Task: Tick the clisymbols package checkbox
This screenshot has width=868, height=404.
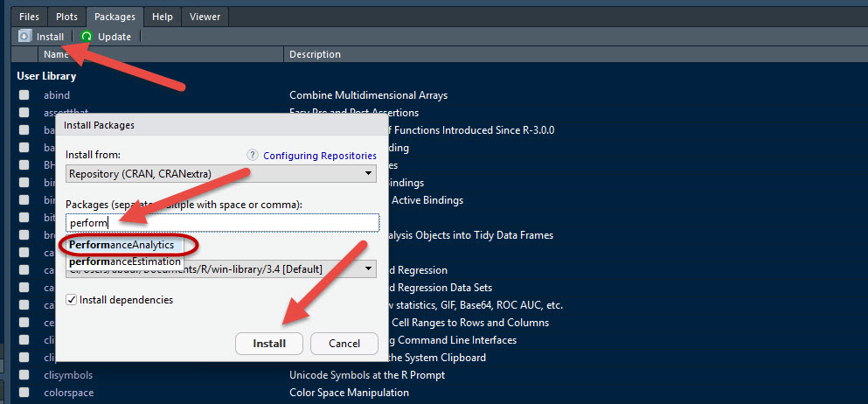Action: [x=24, y=375]
